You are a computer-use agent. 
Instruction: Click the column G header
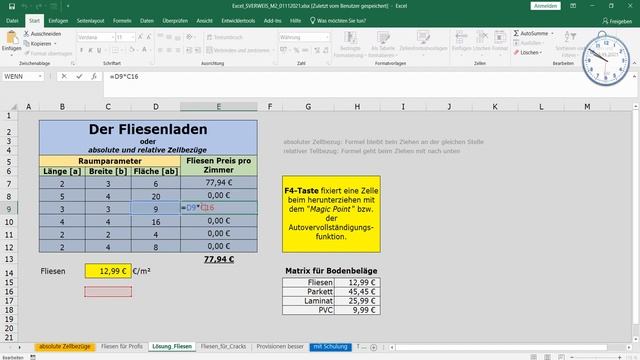(308, 107)
